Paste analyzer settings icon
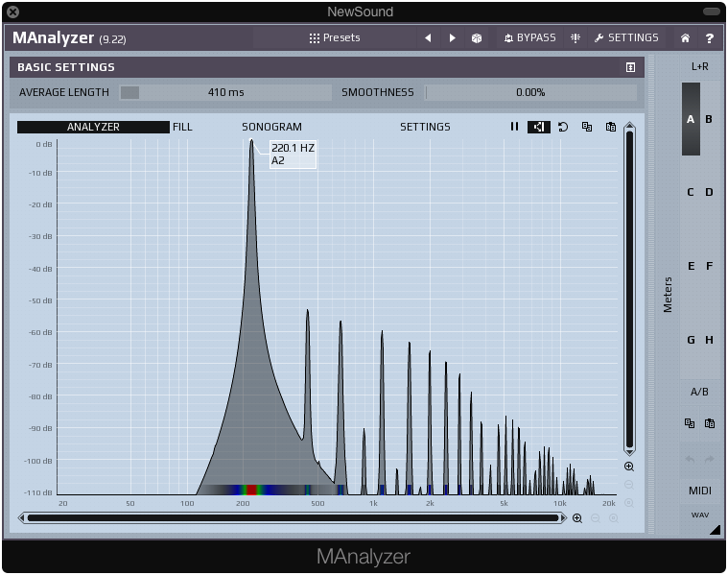This screenshot has width=728, height=575. (611, 127)
